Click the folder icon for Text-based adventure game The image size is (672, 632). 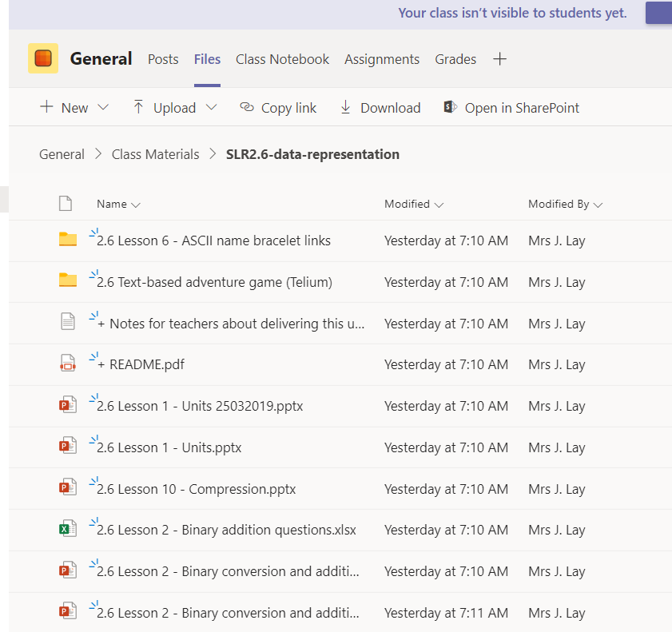[x=68, y=281]
